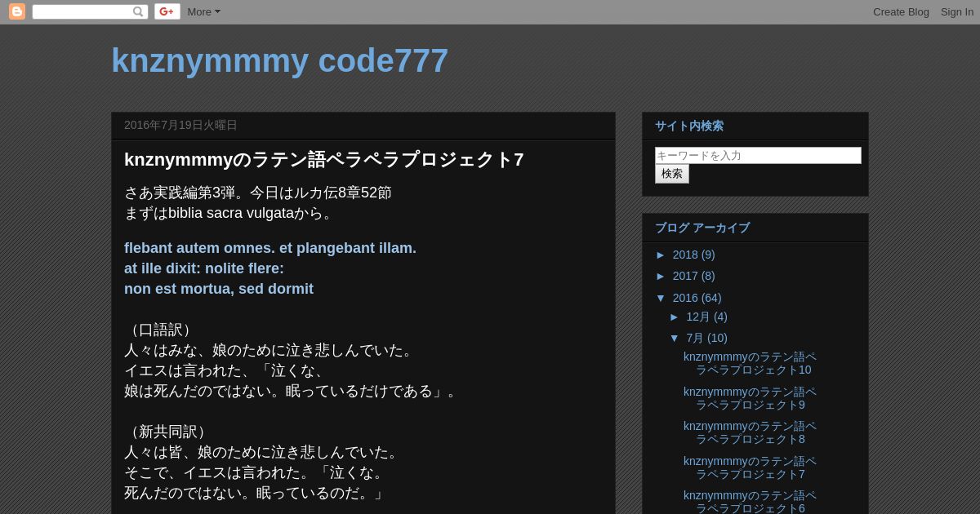Image resolution: width=980 pixels, height=514 pixels.
Task: Share via the Google+ button
Action: (167, 11)
